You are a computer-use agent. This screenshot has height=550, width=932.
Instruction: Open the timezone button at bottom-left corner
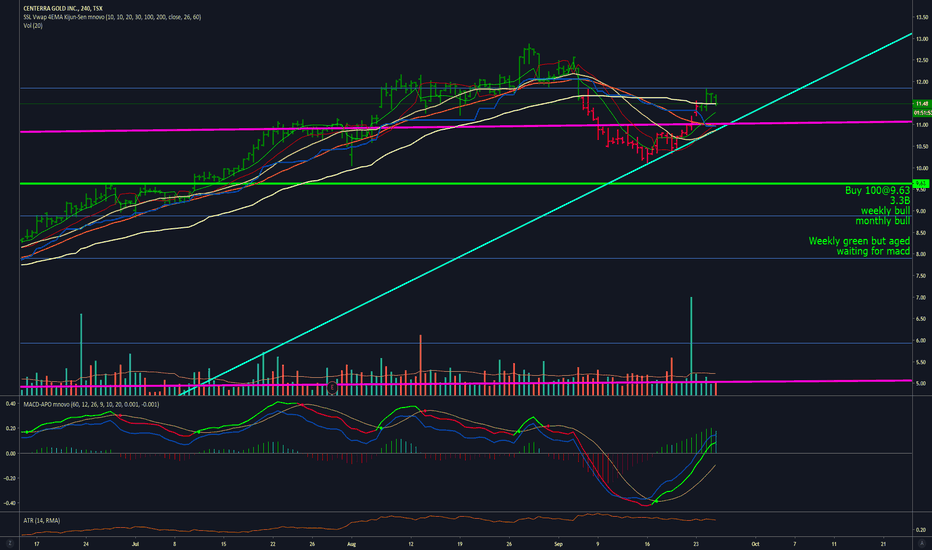tap(10, 543)
